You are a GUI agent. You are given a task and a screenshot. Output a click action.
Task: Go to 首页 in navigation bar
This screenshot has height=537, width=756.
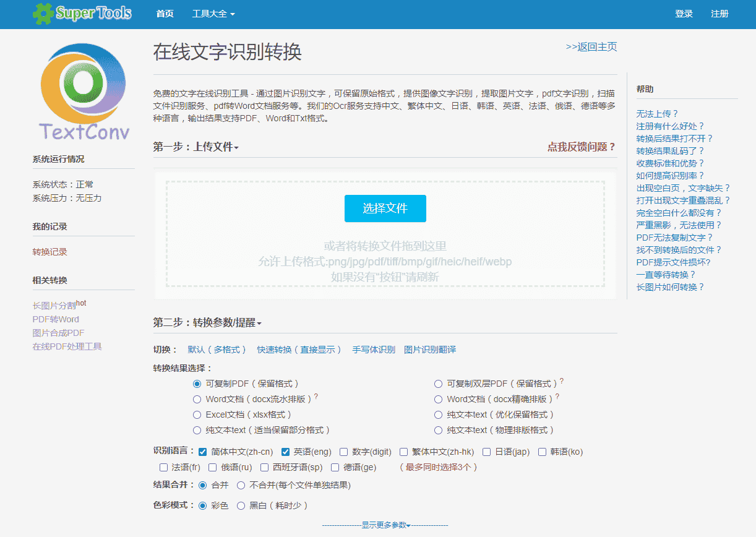165,14
